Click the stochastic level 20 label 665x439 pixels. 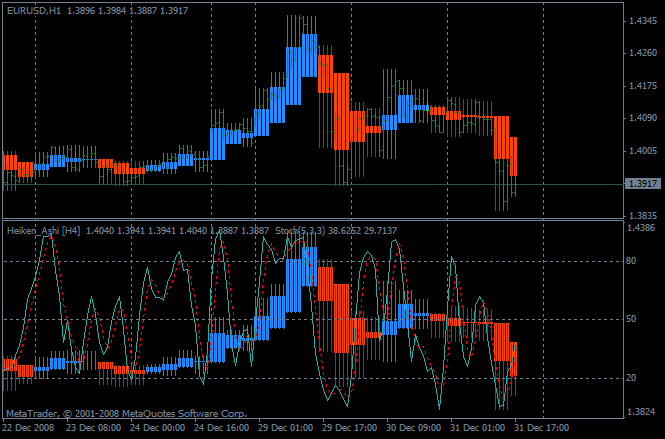tap(631, 377)
